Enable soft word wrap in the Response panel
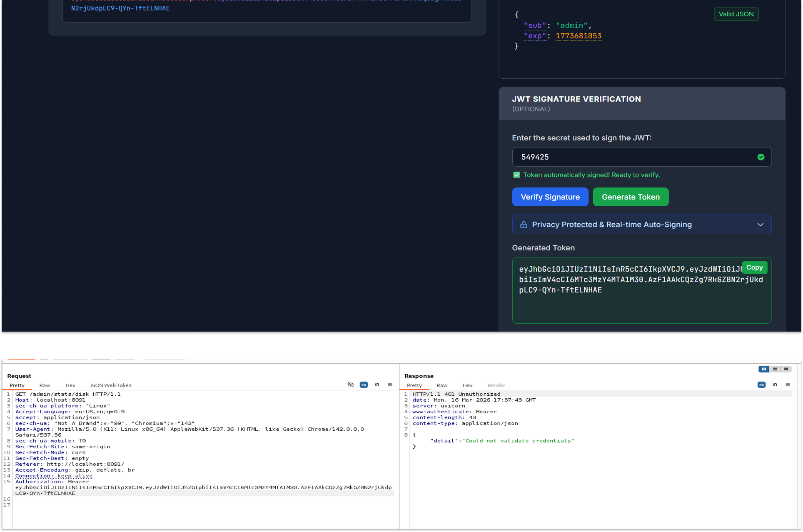The height and width of the screenshot is (532, 803). pyautogui.click(x=762, y=385)
